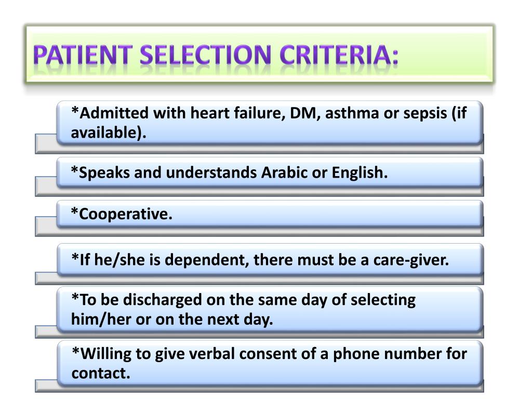Click the gray tab behind the last criterion

pos(46,386)
